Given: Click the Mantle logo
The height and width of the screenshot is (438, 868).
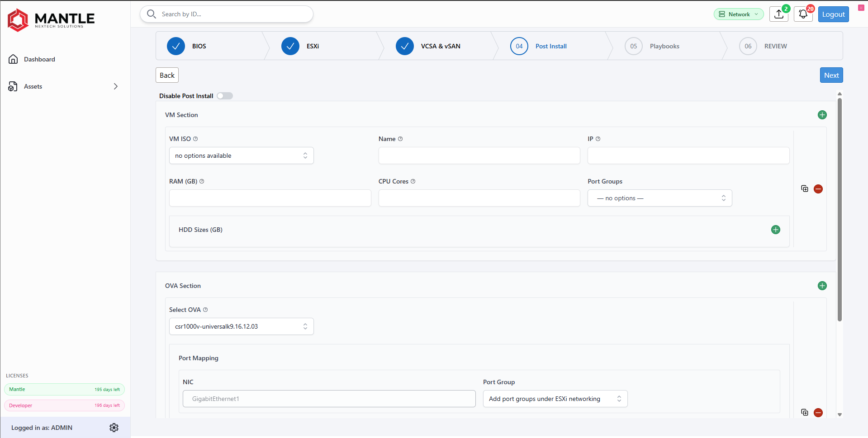Looking at the screenshot, I should click(x=51, y=20).
